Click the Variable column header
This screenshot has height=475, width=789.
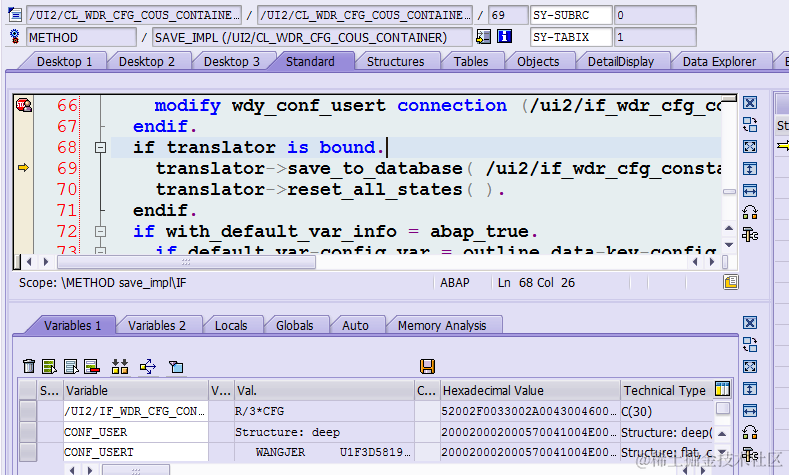click(136, 390)
